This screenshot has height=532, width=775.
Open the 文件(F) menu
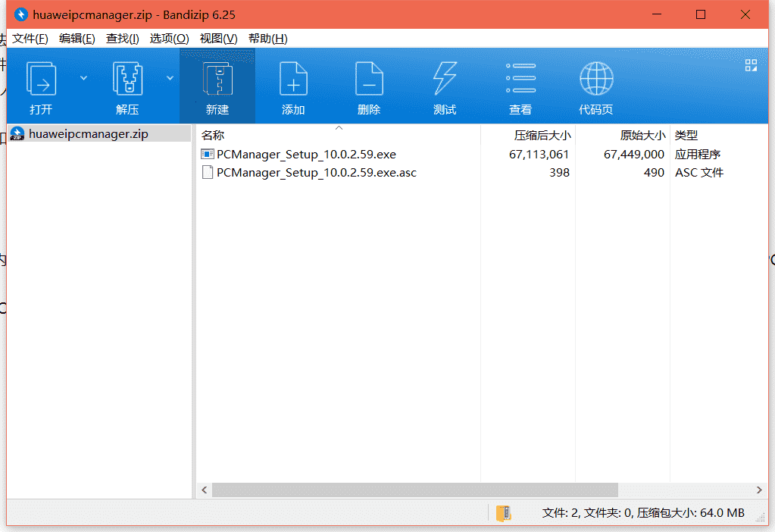click(x=30, y=39)
